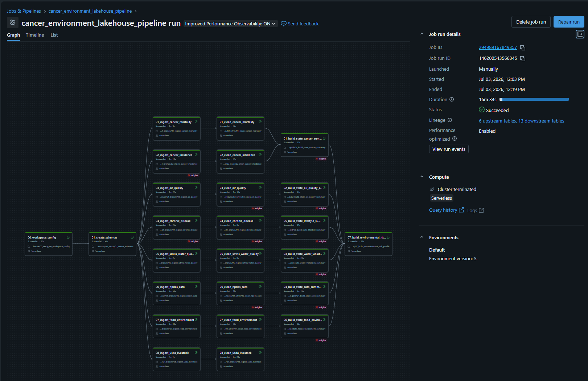Copy the Job ID value
Image resolution: width=588 pixels, height=381 pixels.
[x=523, y=48]
